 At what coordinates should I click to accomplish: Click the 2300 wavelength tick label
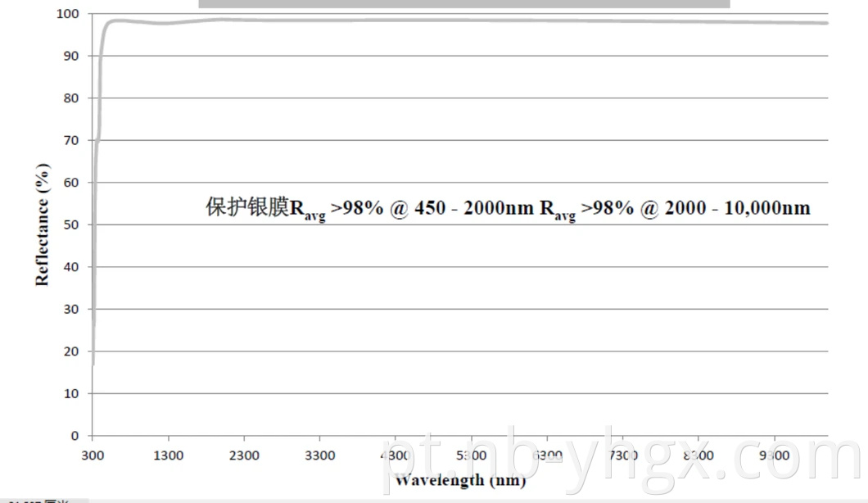(x=244, y=455)
